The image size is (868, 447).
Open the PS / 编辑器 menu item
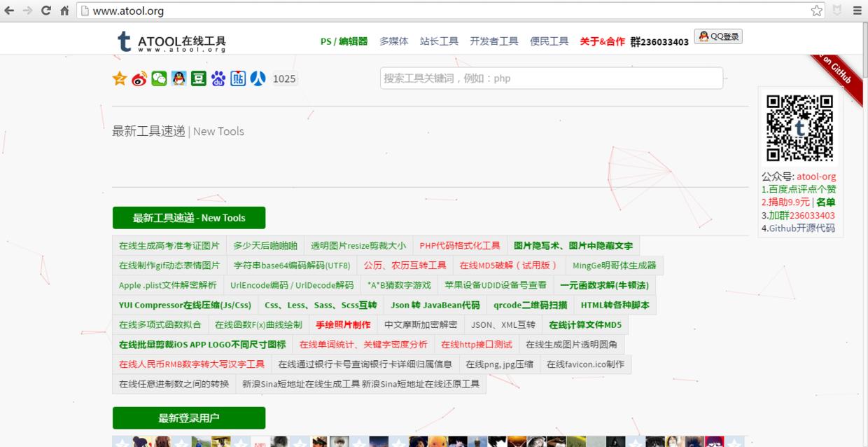click(x=344, y=41)
